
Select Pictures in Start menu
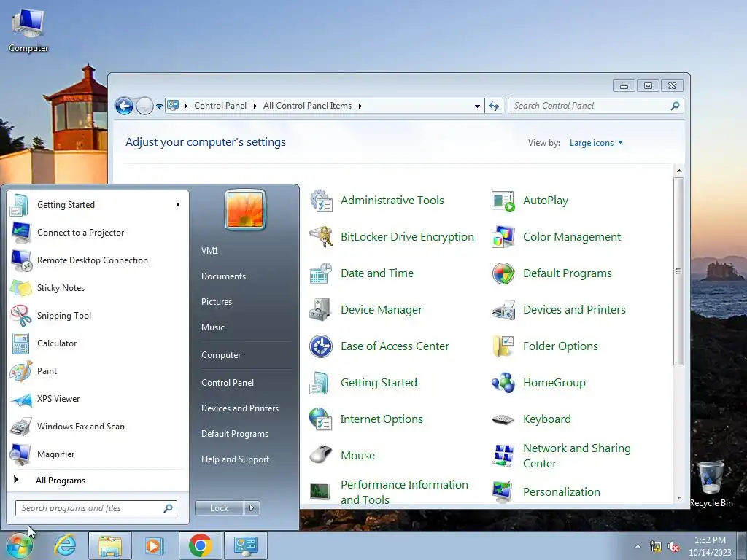[217, 302]
